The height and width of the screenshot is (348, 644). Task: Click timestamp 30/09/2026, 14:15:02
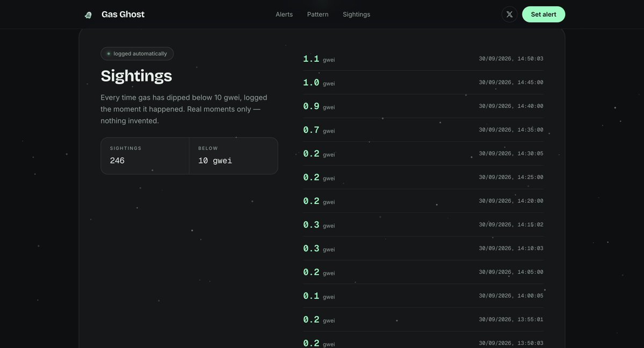coord(510,224)
